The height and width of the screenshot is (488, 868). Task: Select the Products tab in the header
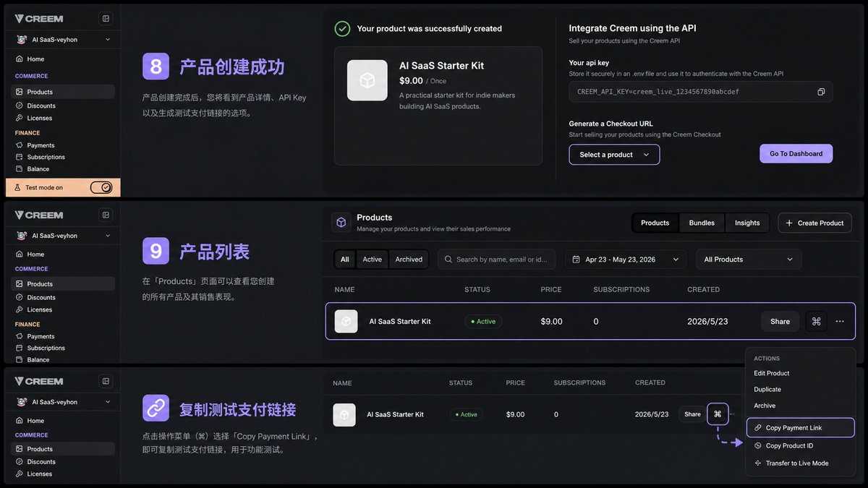[655, 223]
